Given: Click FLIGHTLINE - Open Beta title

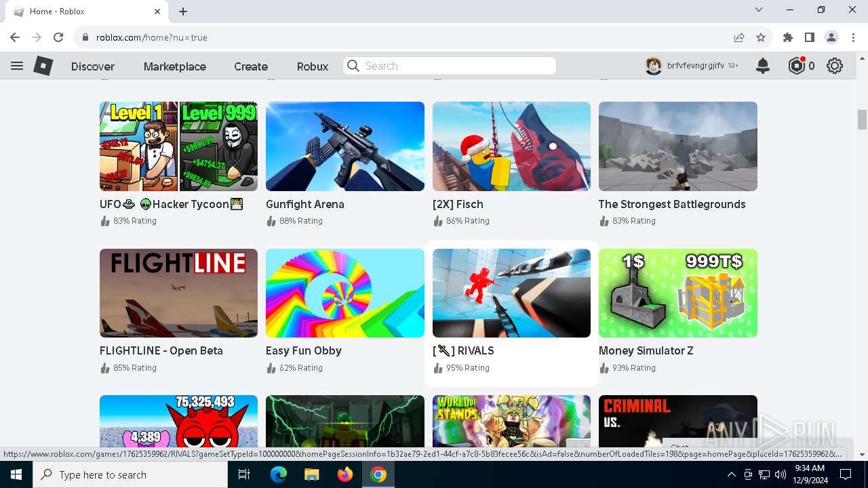Looking at the screenshot, I should [x=161, y=350].
